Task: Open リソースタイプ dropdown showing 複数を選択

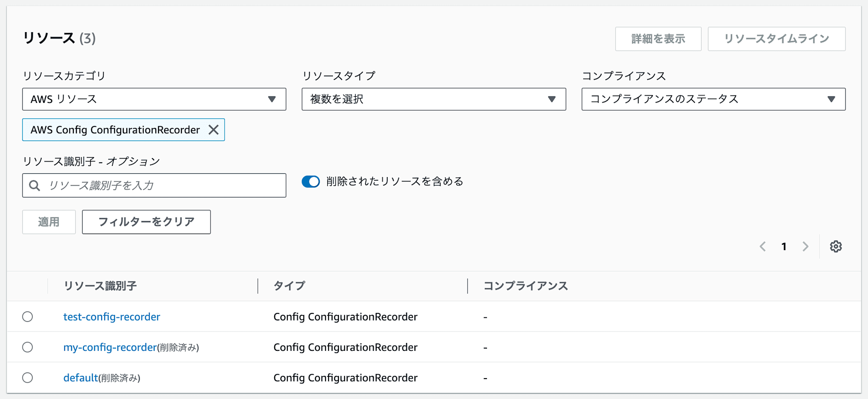Action: click(434, 99)
